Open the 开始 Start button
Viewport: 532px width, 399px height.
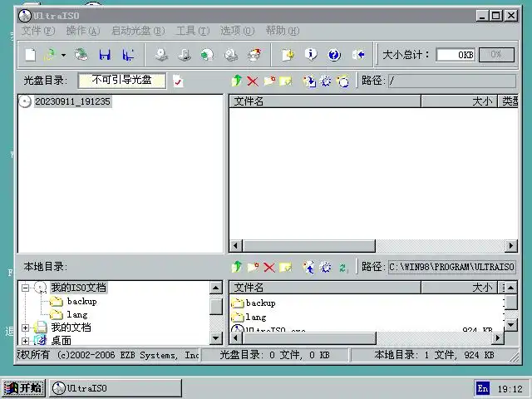tap(24, 388)
